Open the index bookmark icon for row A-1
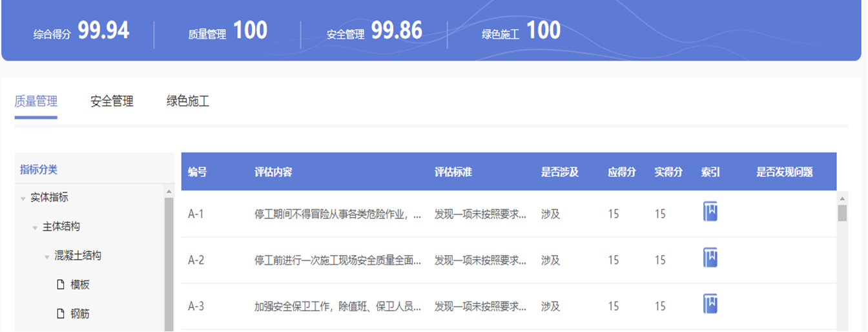Viewport: 868px width, 332px height. (710, 212)
